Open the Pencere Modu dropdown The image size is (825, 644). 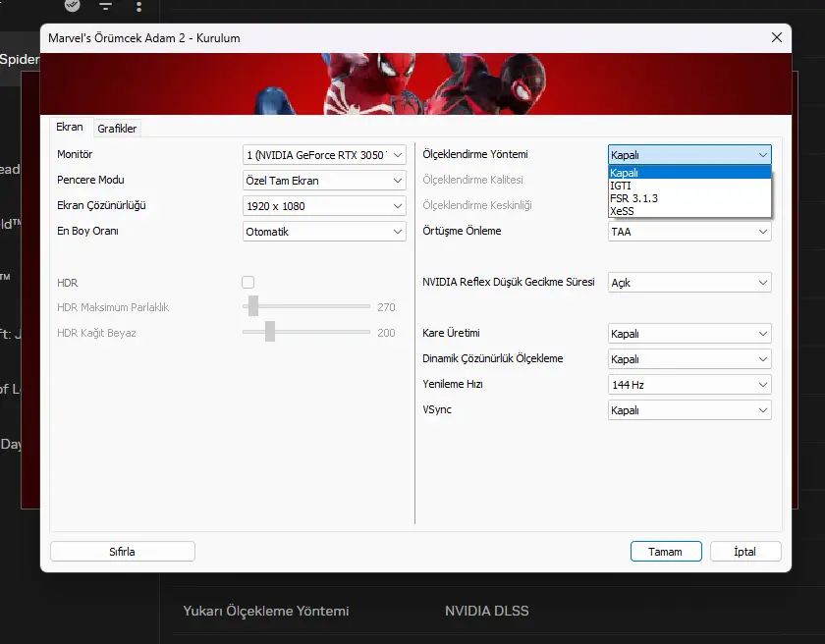(x=324, y=181)
